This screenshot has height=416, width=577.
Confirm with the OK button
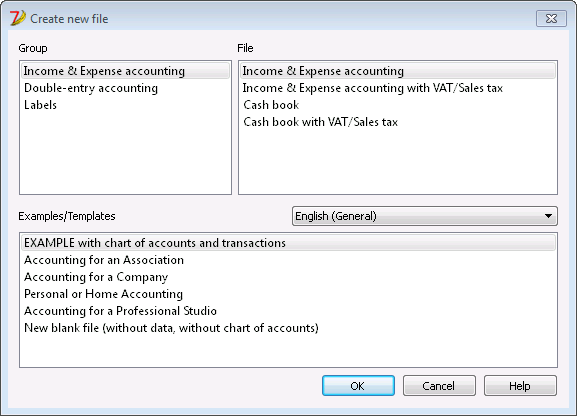click(x=358, y=386)
